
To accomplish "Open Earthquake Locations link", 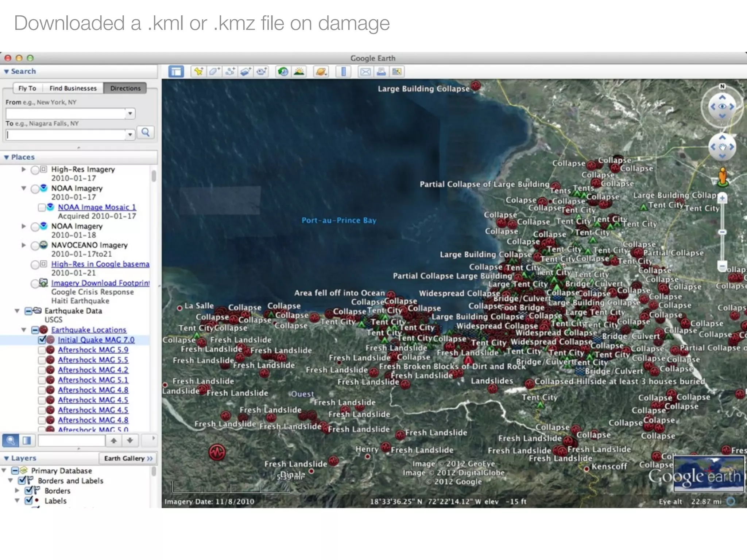I will tap(89, 330).
